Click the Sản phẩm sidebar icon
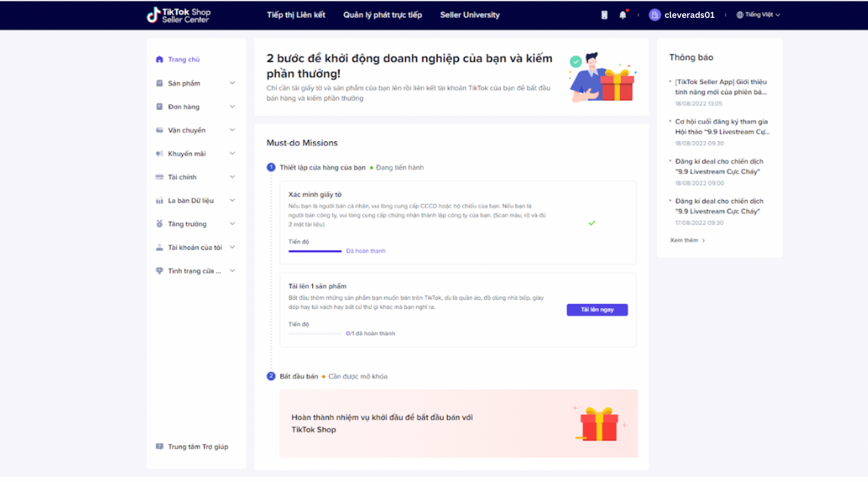868x482 pixels. (x=160, y=83)
